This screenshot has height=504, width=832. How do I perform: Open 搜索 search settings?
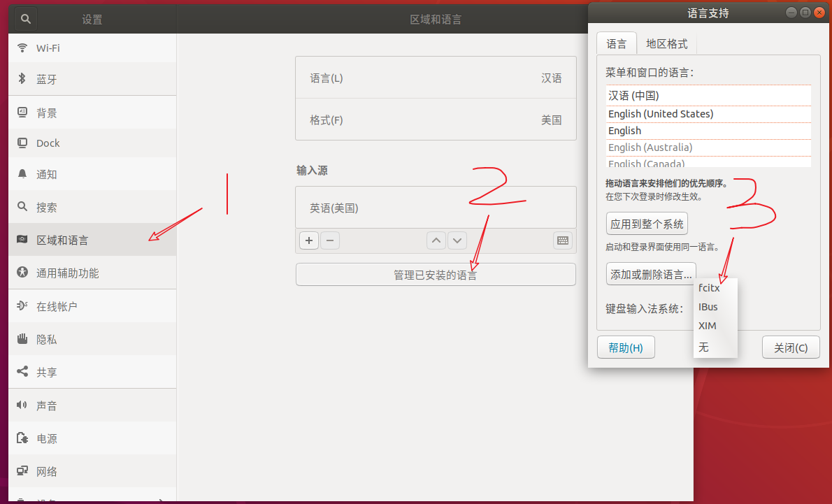tap(92, 207)
